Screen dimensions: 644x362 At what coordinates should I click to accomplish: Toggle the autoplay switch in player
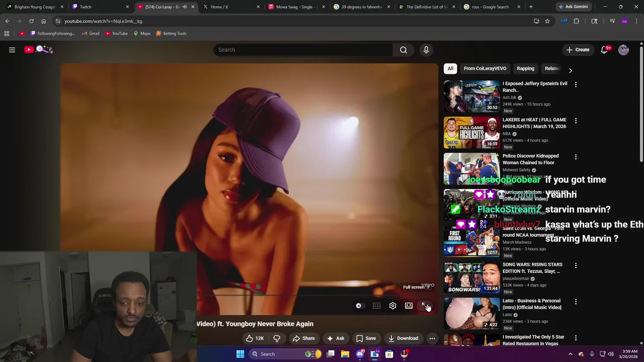pyautogui.click(x=359, y=306)
